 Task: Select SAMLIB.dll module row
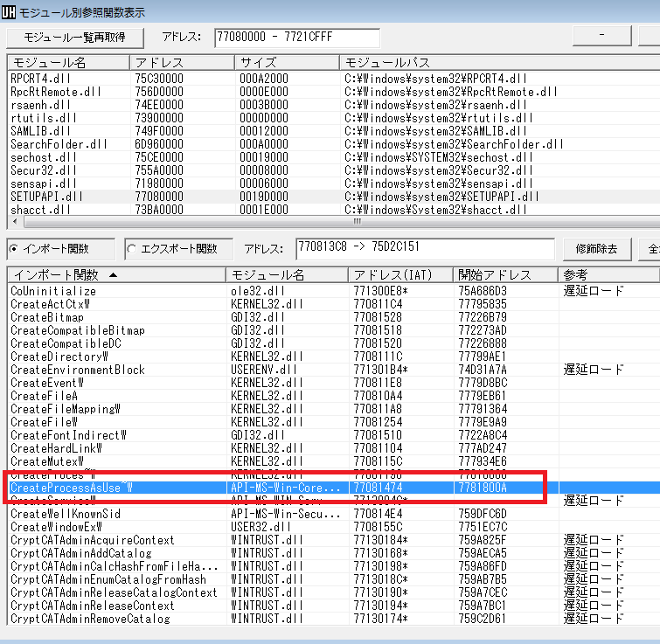pos(334,131)
